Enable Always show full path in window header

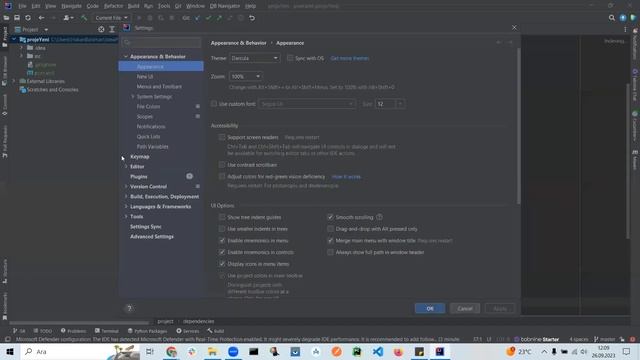tap(330, 252)
